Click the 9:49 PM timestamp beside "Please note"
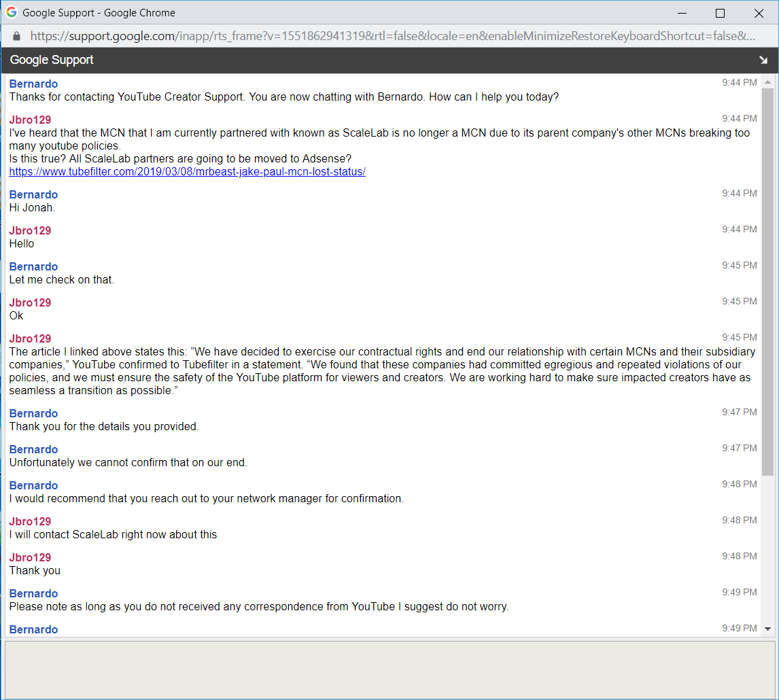 point(740,592)
